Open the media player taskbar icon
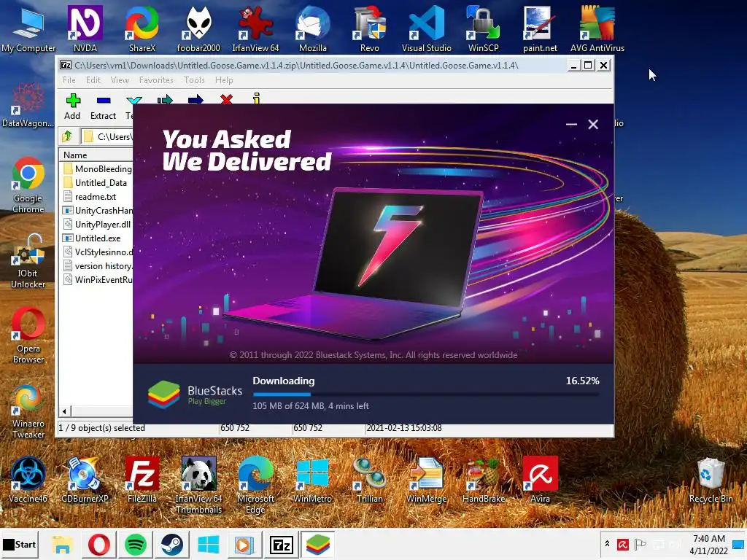Screen dimensions: 747x560 point(244,544)
